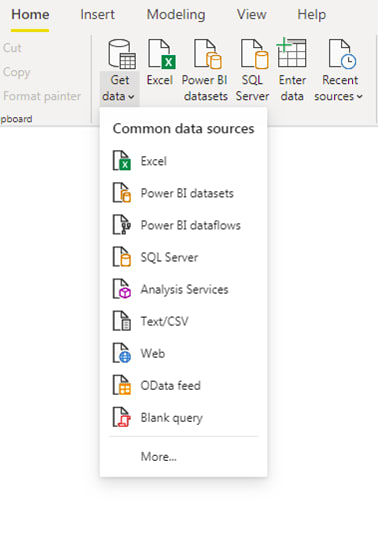Click the Copy command
Image resolution: width=378 pixels, height=538 pixels.
(16, 72)
